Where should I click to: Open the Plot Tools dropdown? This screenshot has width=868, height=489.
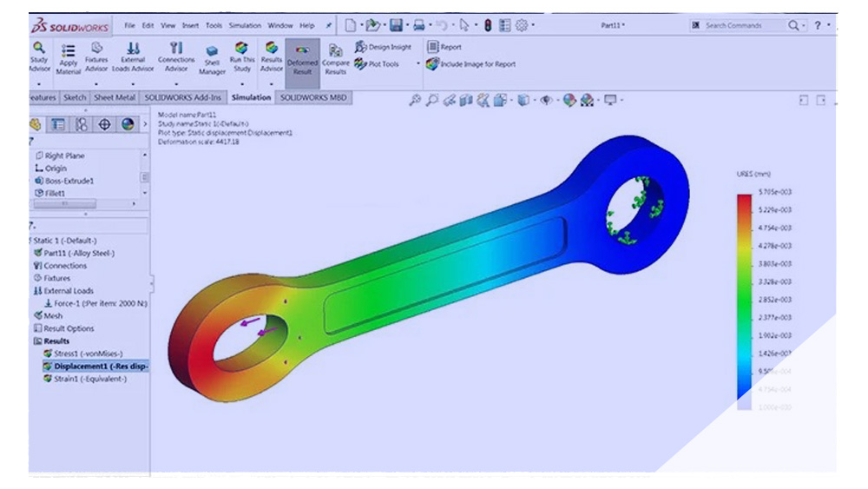[x=418, y=63]
